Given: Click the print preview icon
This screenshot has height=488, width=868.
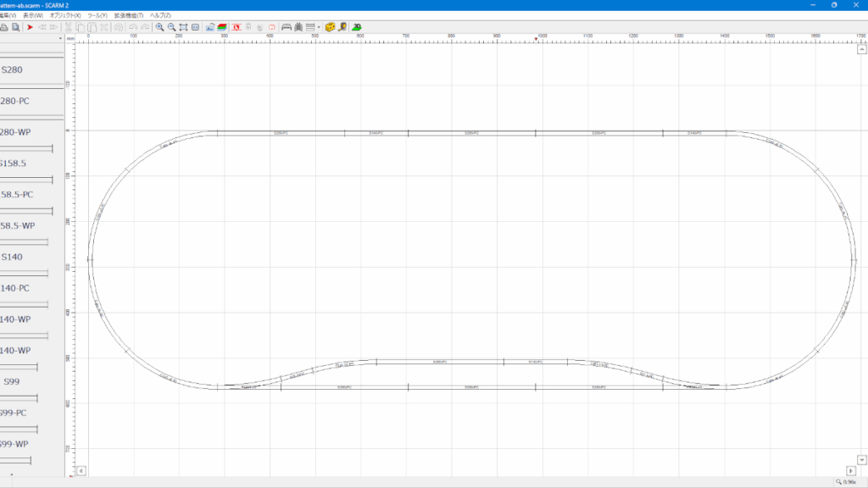Looking at the screenshot, I should pyautogui.click(x=15, y=27).
